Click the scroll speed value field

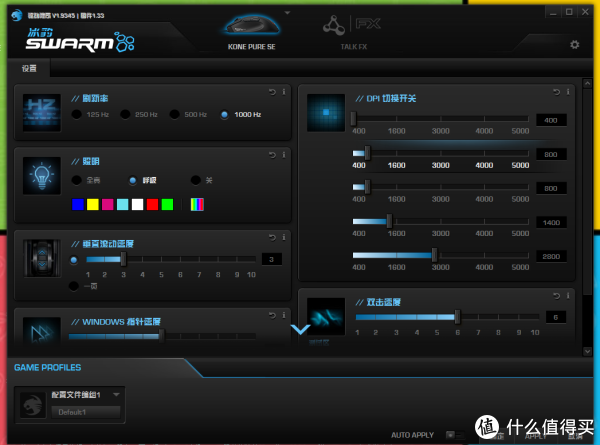(272, 259)
